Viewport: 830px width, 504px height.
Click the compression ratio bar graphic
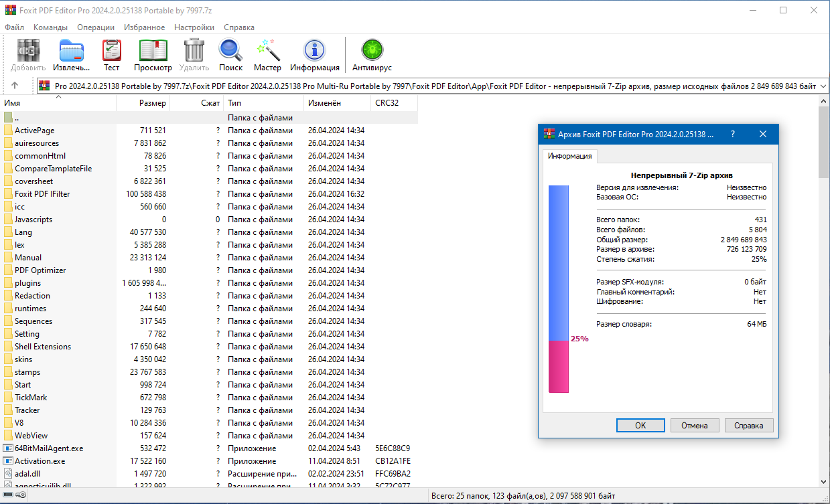coord(558,289)
